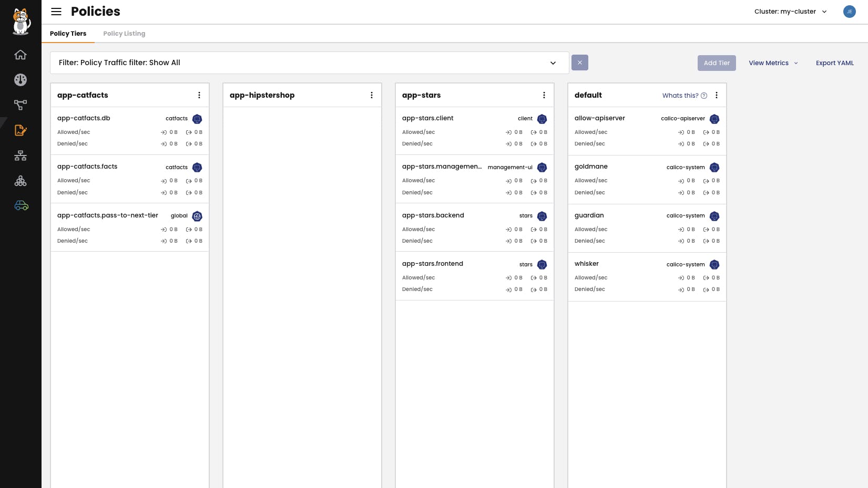Open the Dashboard gauge icon in sidebar
The image size is (868, 488).
pyautogui.click(x=21, y=80)
